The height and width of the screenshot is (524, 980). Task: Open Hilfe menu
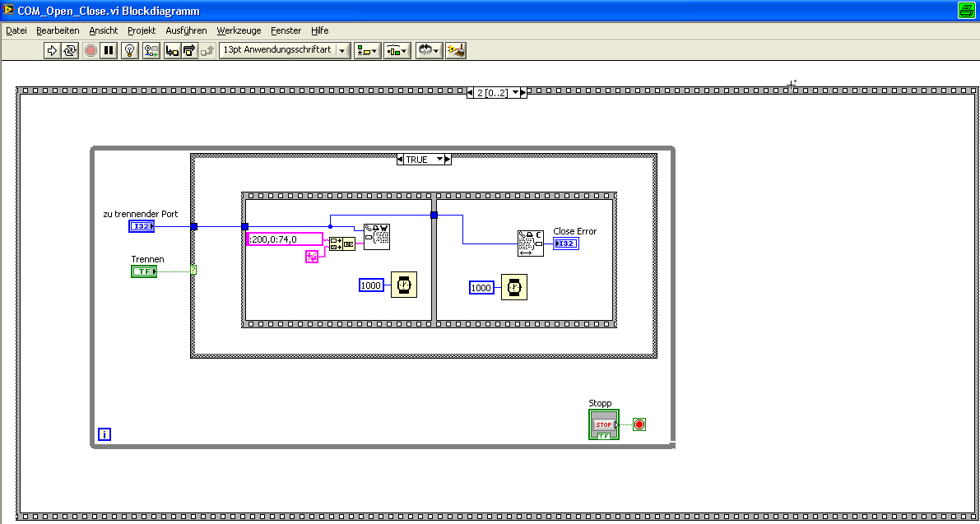point(319,30)
